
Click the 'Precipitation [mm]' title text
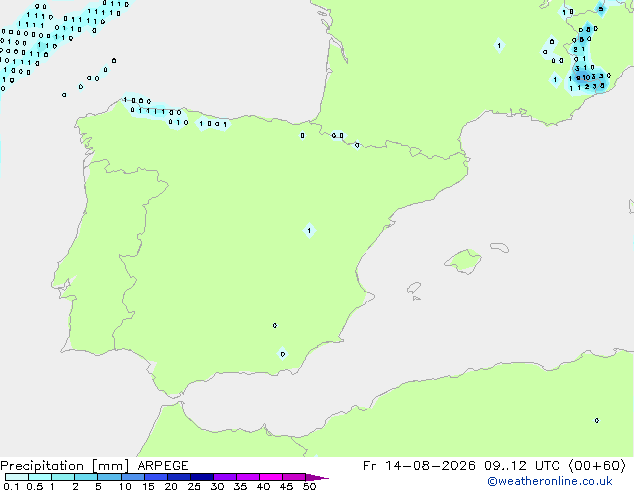(65, 466)
